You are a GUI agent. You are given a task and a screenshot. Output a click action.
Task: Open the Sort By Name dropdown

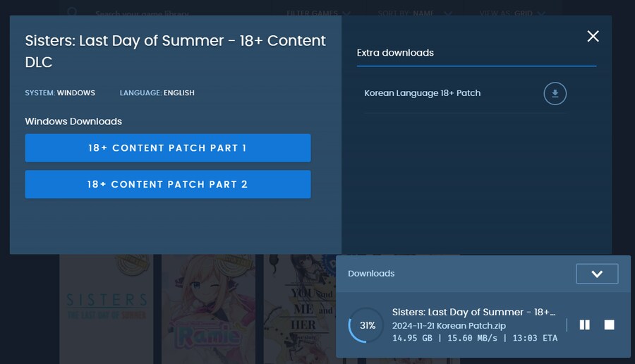pyautogui.click(x=424, y=13)
